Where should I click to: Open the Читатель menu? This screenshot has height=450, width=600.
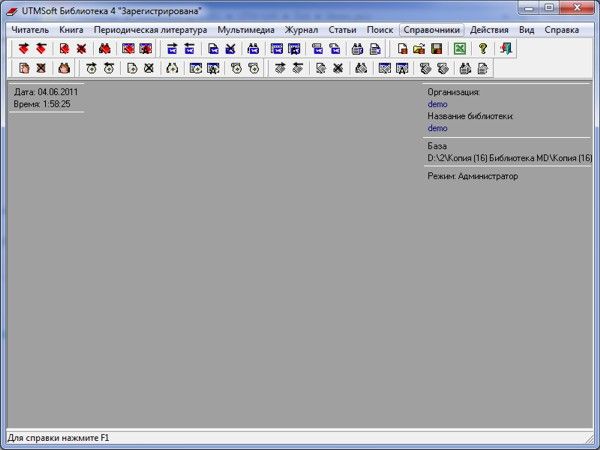(30, 30)
